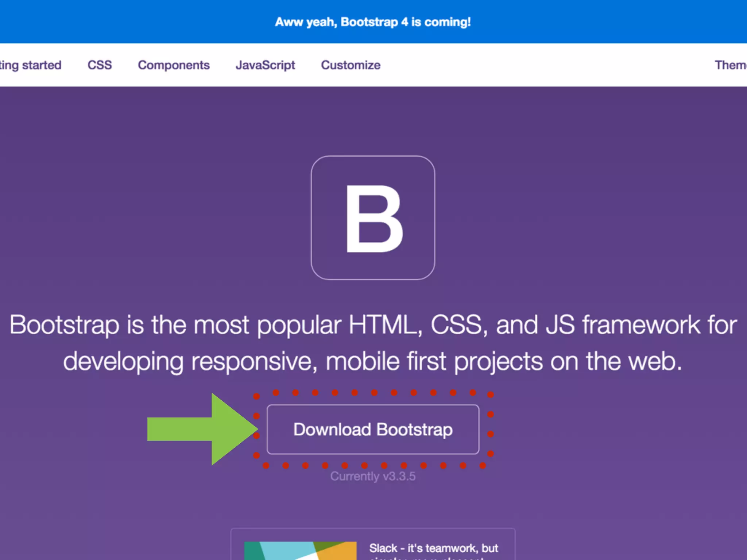Click the Download Bootstrap button
The width and height of the screenshot is (747, 560).
point(373,429)
